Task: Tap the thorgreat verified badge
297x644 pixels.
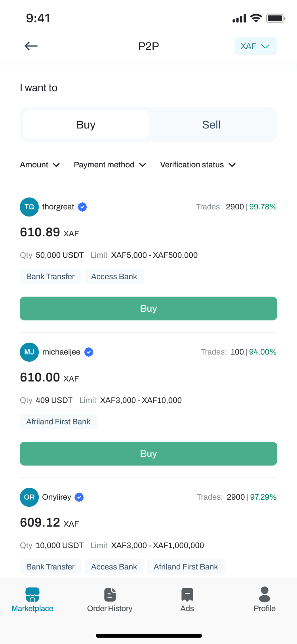Action: [x=82, y=207]
